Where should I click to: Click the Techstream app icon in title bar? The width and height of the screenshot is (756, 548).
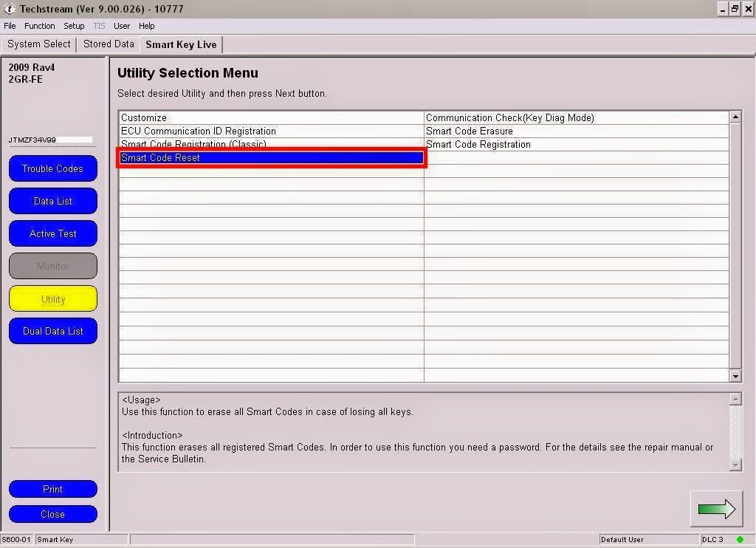click(x=10, y=9)
